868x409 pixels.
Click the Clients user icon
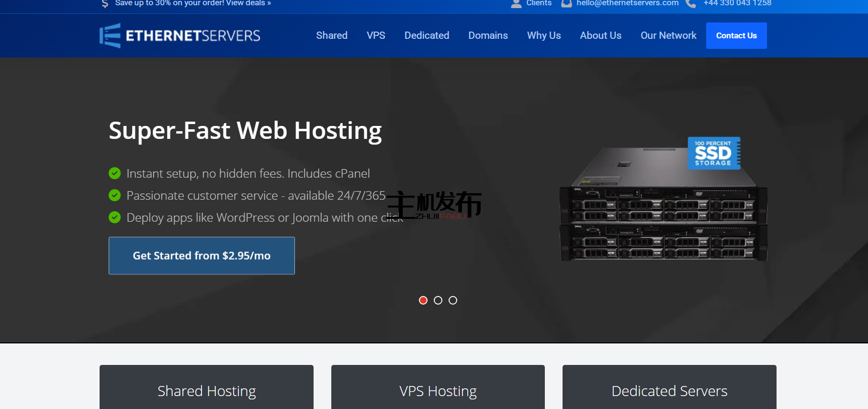[x=516, y=4]
